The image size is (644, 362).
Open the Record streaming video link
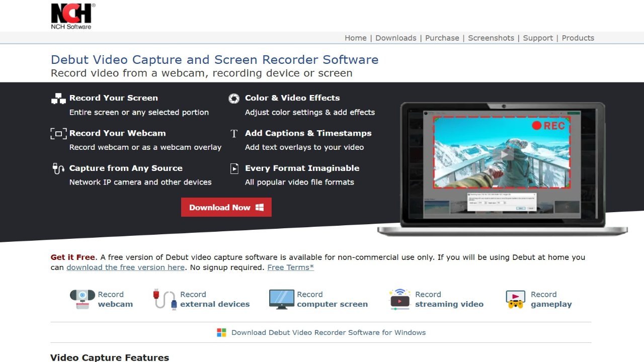pos(449,299)
